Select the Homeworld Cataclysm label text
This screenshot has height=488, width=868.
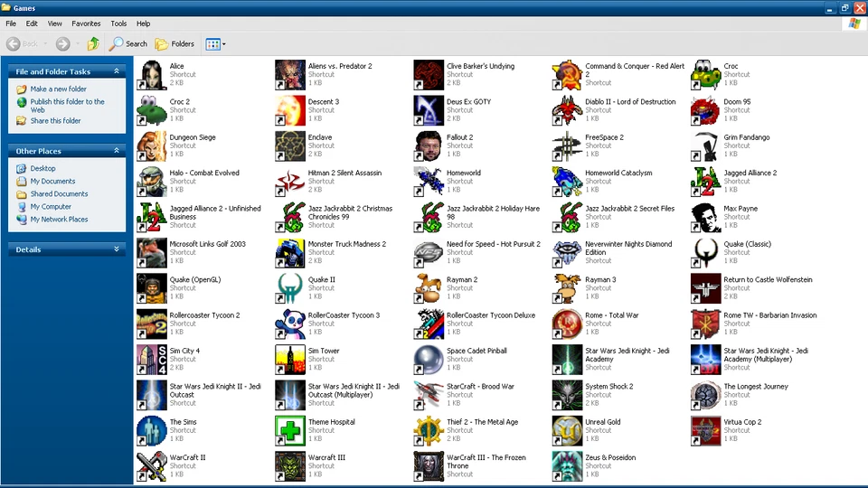[618, 173]
